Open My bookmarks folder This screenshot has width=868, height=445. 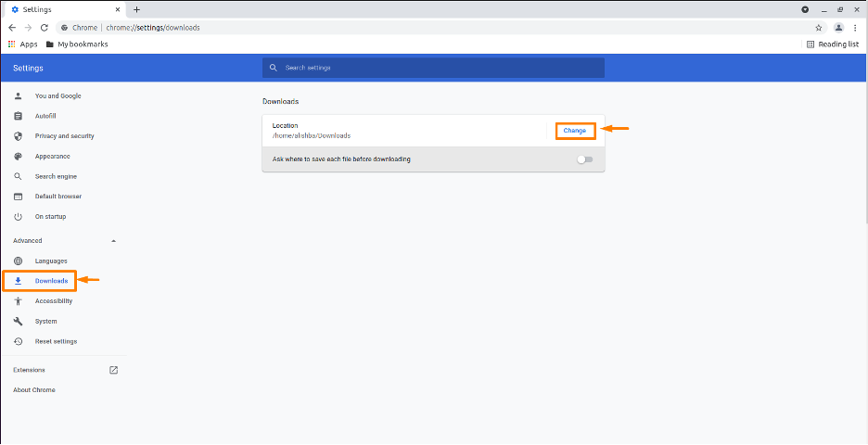pyautogui.click(x=77, y=44)
